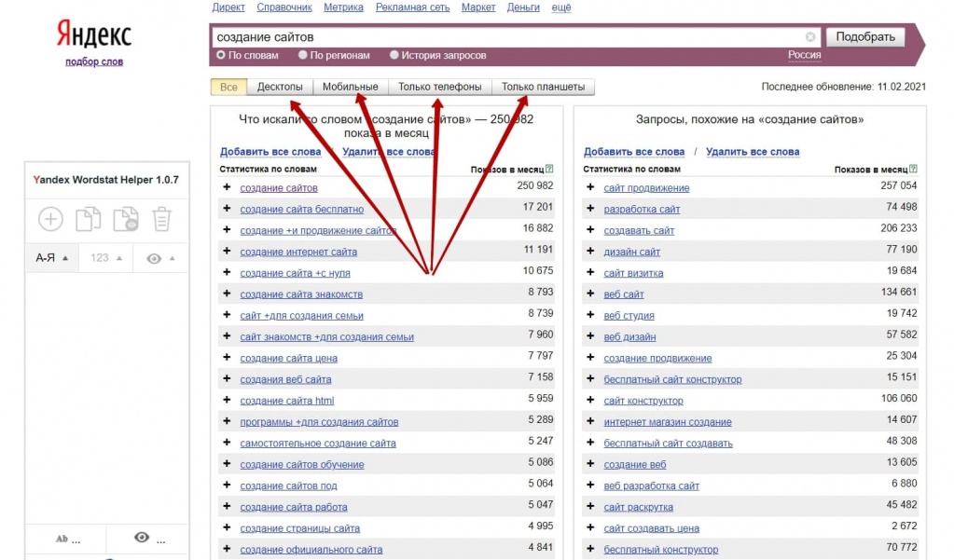Click the plus next to 'сайт продвижение'

(590, 187)
